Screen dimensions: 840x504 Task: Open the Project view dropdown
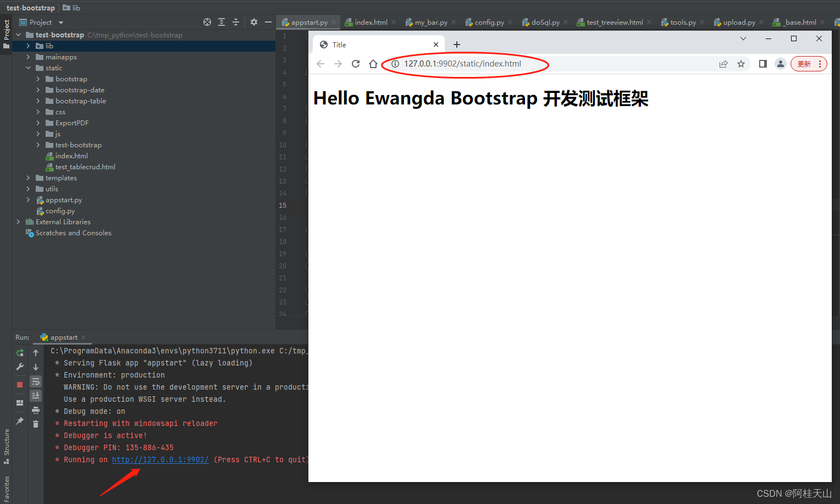point(59,22)
